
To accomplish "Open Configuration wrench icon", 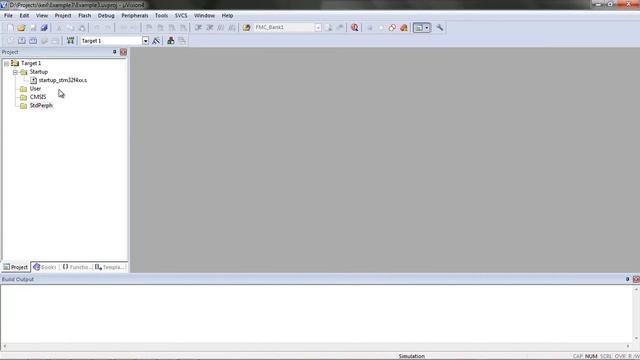I will 440,28.
